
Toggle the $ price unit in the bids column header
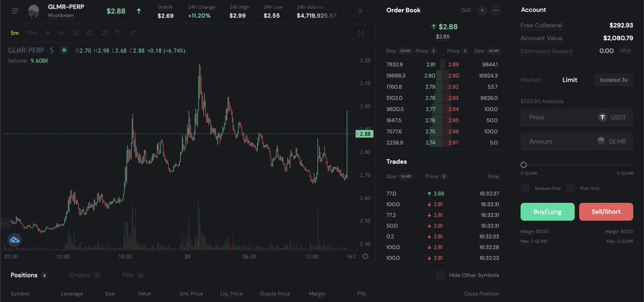434,51
